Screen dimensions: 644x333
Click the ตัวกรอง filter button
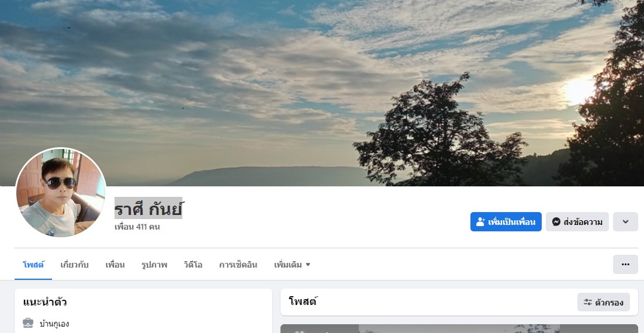click(x=603, y=303)
